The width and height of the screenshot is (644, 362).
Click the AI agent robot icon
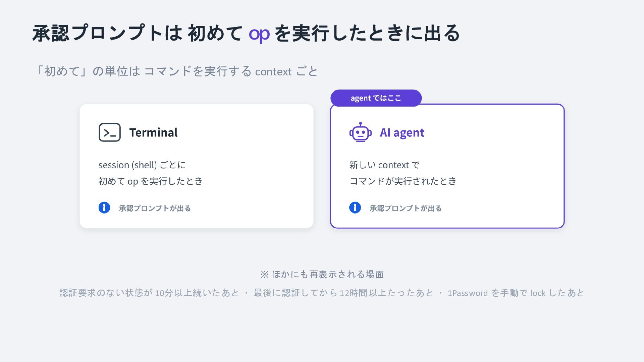point(360,132)
